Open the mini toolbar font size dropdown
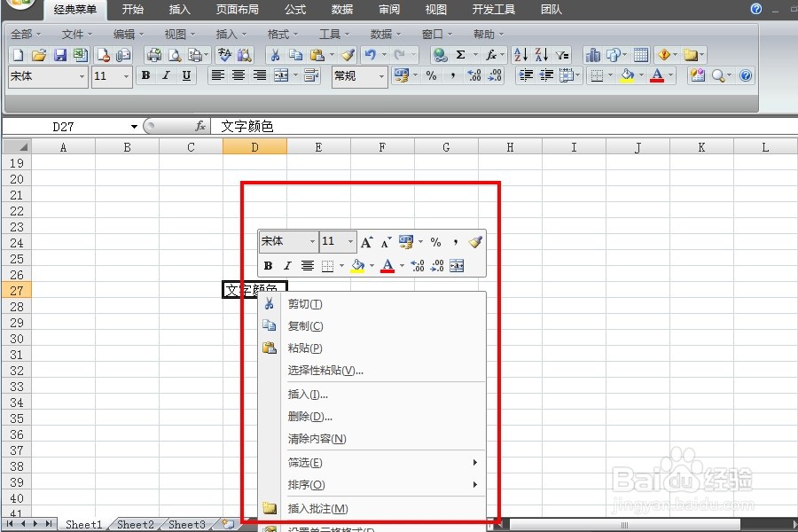Image resolution: width=798 pixels, height=532 pixels. [x=350, y=241]
